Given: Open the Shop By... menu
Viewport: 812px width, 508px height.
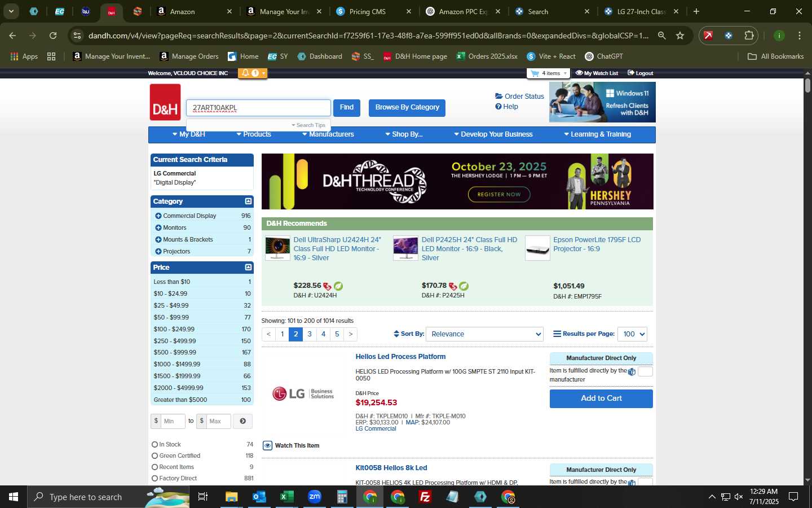Looking at the screenshot, I should (x=404, y=134).
